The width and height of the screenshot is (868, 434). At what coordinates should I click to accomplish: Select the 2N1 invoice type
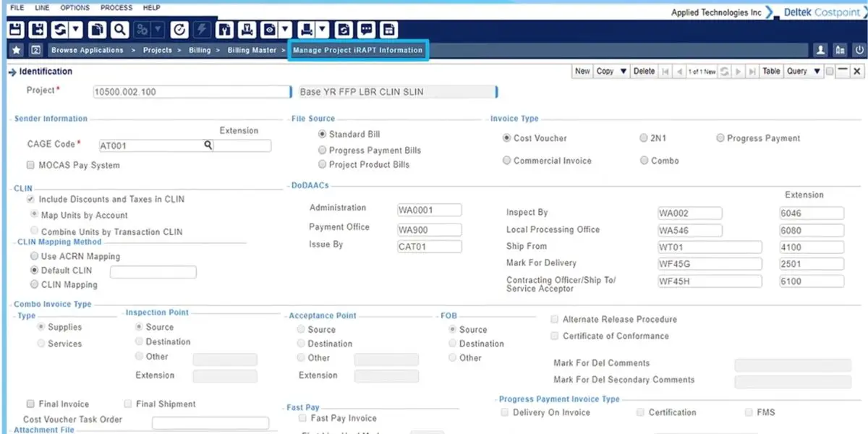click(x=644, y=138)
